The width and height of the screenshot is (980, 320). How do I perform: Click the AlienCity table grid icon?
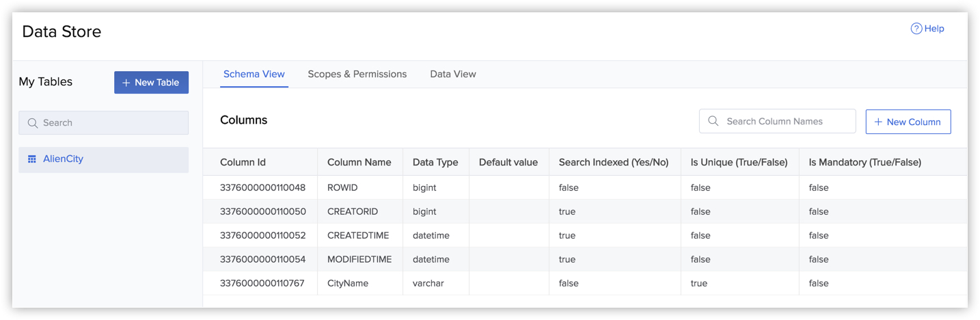(31, 159)
